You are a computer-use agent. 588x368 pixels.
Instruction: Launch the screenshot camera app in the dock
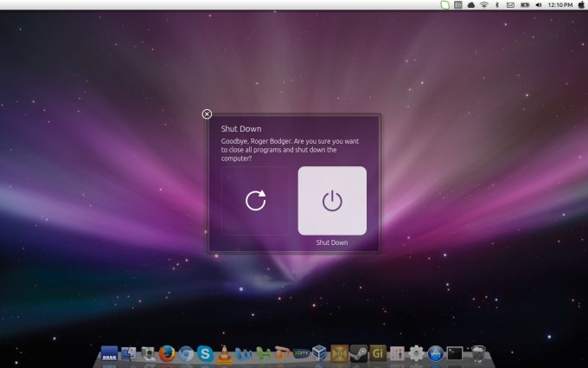tap(148, 353)
